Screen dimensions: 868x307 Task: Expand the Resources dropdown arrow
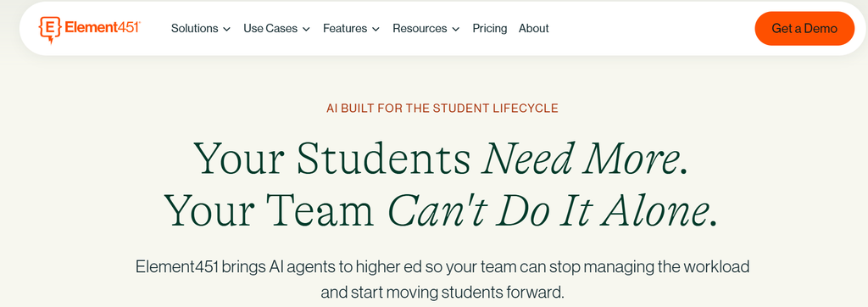point(455,29)
